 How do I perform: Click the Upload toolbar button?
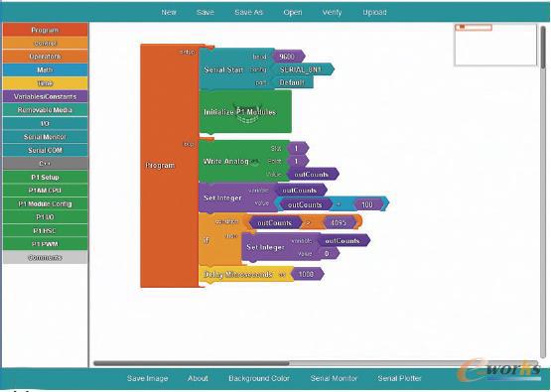[x=374, y=12]
